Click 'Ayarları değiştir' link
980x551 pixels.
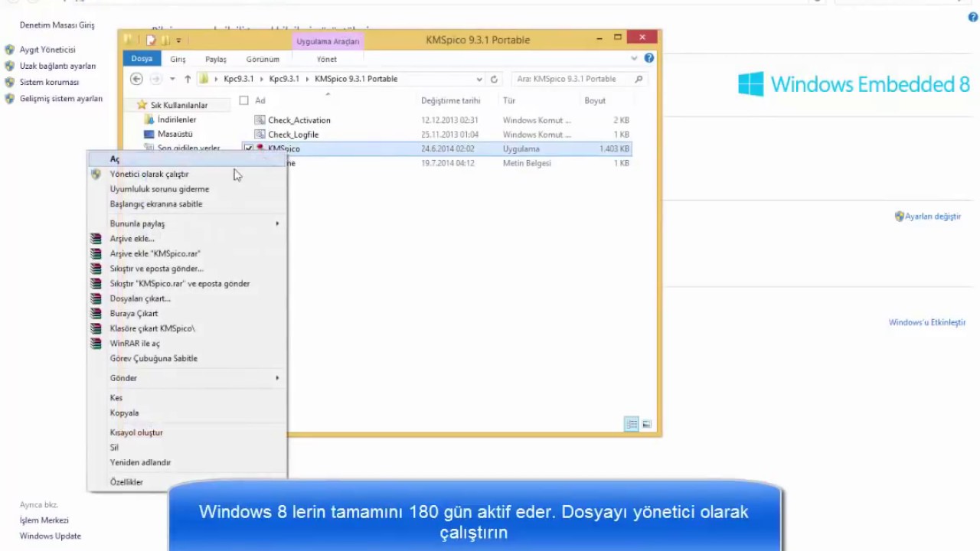point(933,217)
